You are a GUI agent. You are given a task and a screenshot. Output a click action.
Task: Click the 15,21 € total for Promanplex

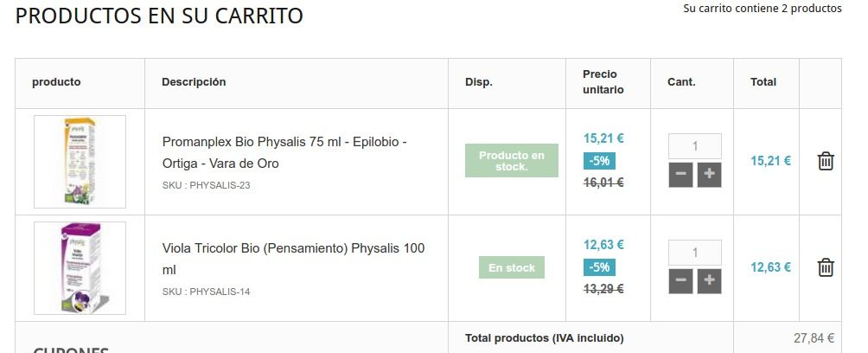coord(770,161)
